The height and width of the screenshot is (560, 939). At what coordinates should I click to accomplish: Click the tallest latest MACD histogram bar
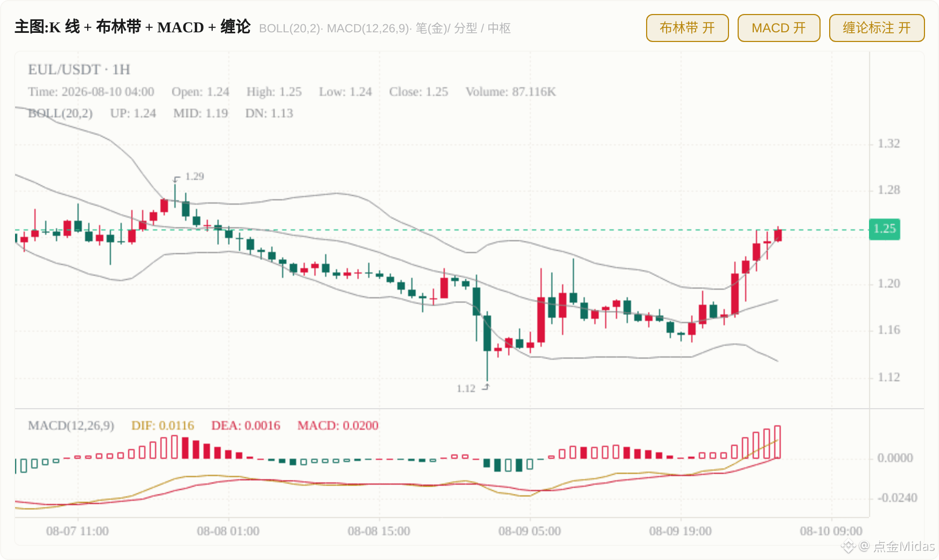click(x=777, y=442)
